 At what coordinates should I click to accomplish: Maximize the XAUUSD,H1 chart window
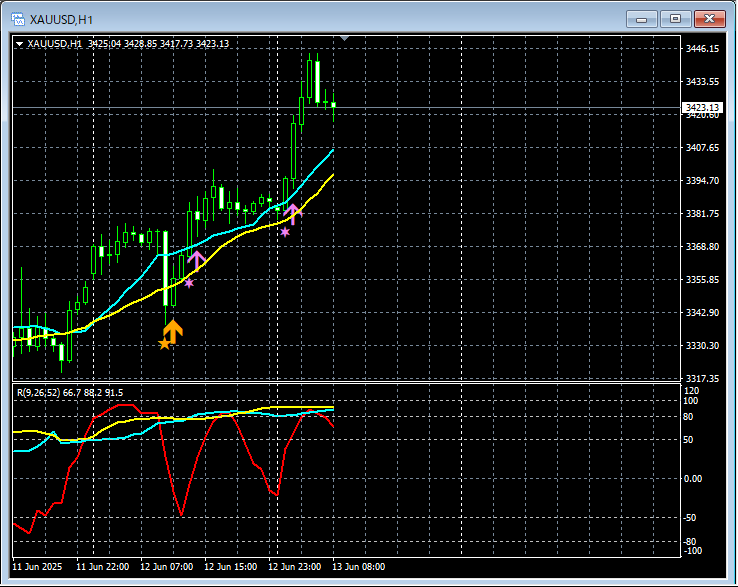tap(675, 19)
